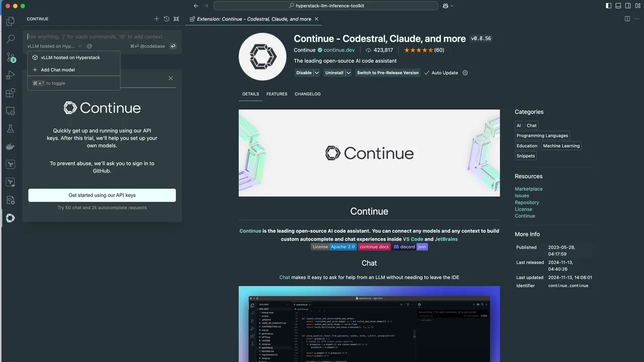Choose Add Chat model from the list
644x362 pixels.
(x=74, y=70)
